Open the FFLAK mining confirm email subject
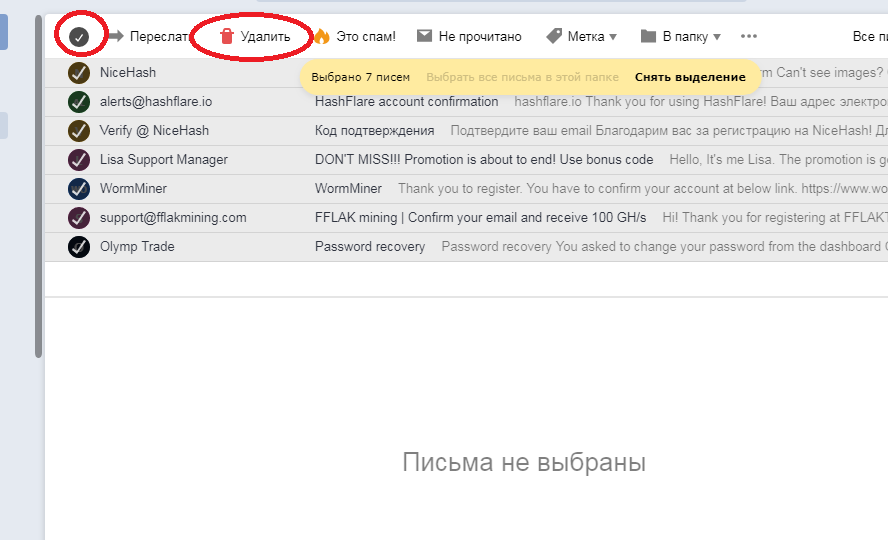This screenshot has height=540, width=888. [480, 217]
